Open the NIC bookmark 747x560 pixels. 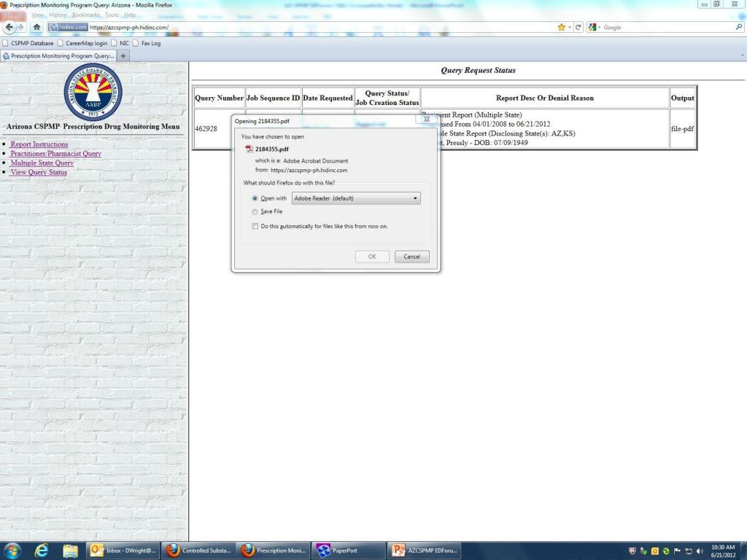click(x=120, y=43)
